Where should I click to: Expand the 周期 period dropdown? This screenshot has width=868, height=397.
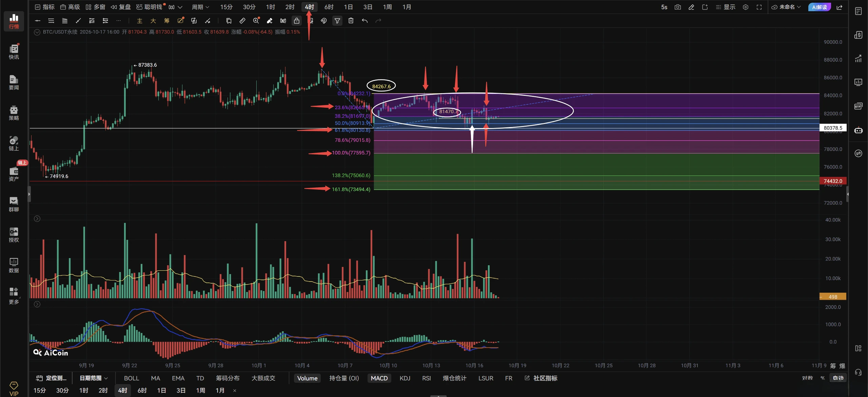pyautogui.click(x=200, y=7)
